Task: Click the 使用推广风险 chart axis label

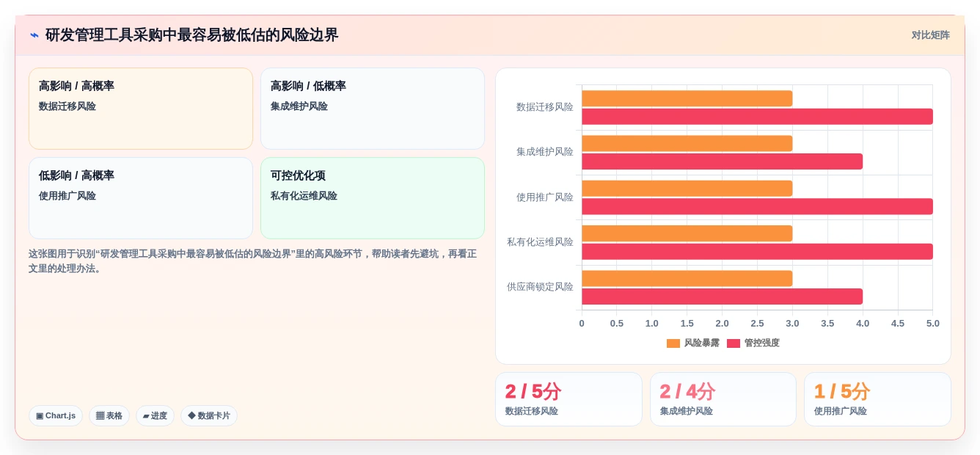Action: click(x=545, y=197)
